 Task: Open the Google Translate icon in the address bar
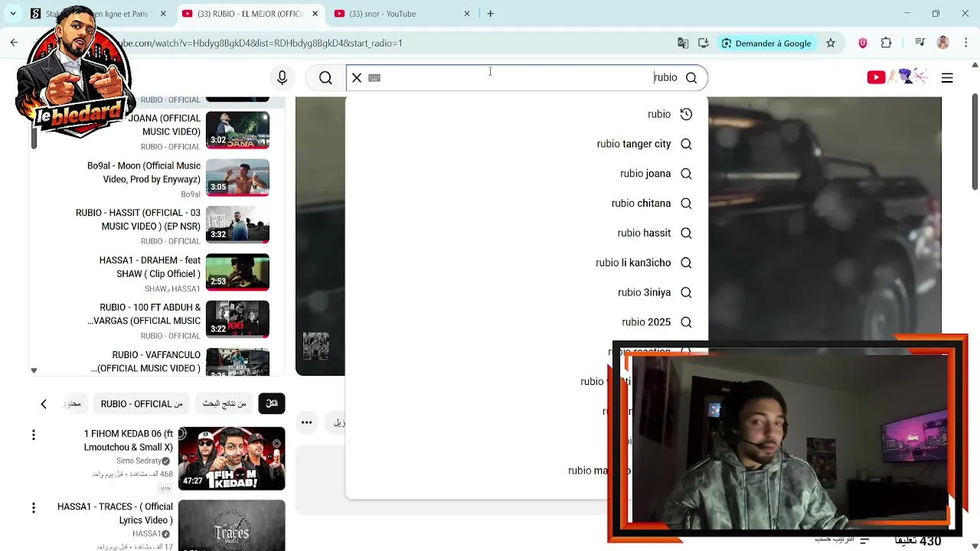(x=683, y=43)
